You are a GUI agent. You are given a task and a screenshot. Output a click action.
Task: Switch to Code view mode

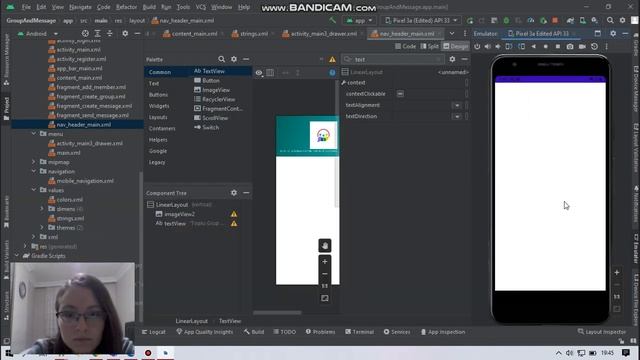point(406,47)
